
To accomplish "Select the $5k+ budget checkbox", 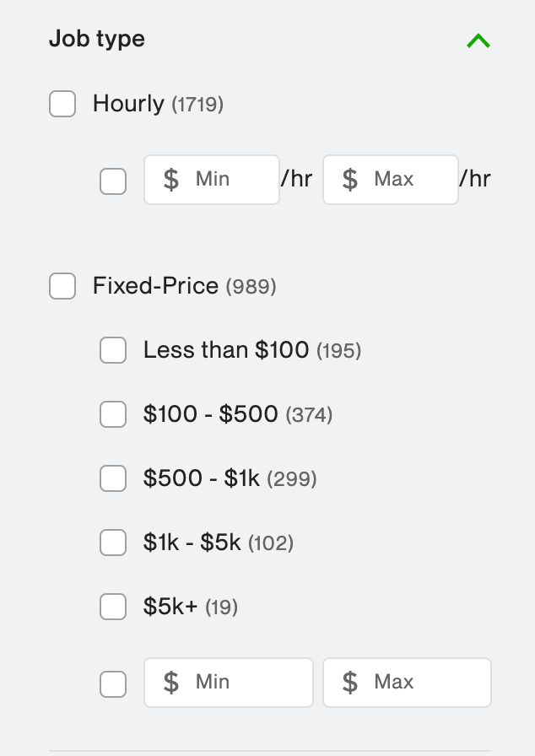I will [113, 607].
